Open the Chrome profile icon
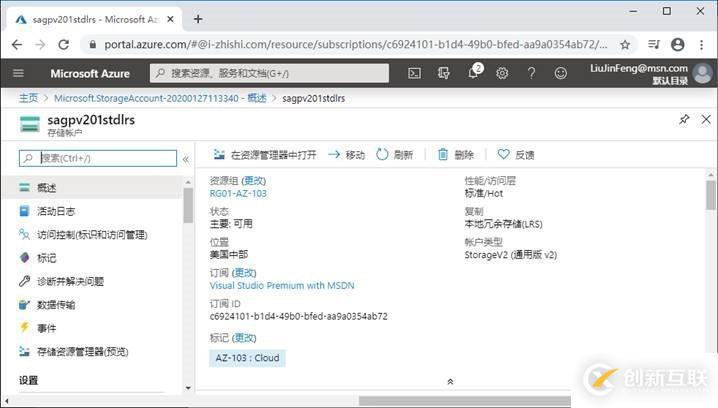The image size is (718, 408). [678, 44]
